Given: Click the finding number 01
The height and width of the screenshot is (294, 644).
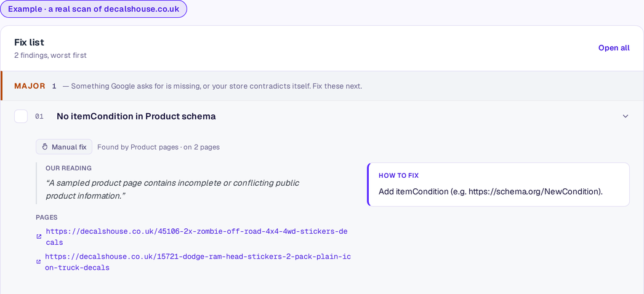Looking at the screenshot, I should (x=39, y=116).
